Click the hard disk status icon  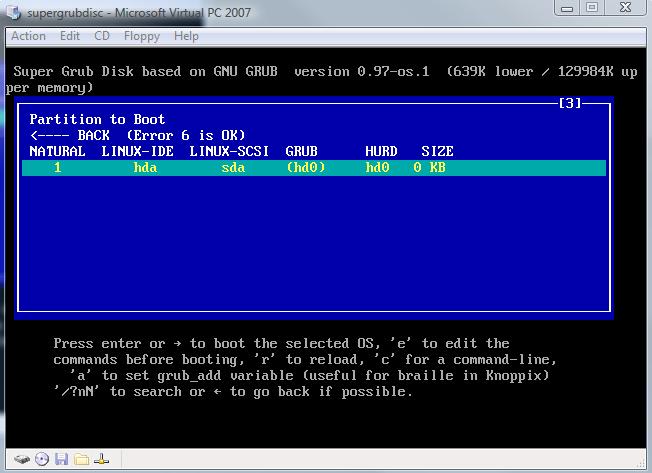click(x=22, y=459)
